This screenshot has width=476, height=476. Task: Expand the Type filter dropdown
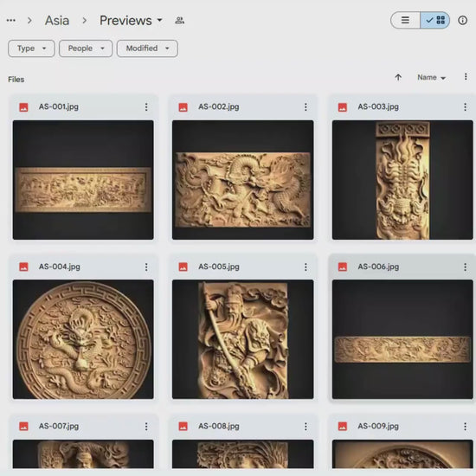click(x=31, y=48)
